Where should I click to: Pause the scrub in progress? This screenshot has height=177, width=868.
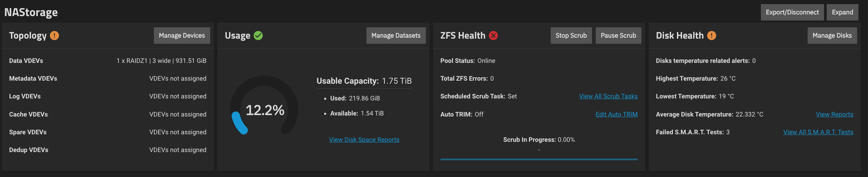tap(618, 36)
